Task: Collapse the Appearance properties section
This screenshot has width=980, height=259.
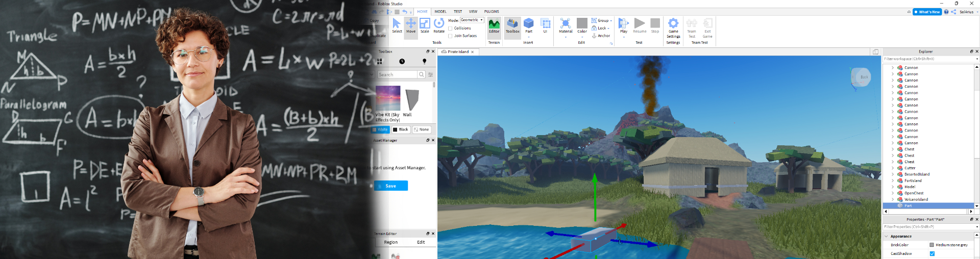Action: coord(887,237)
